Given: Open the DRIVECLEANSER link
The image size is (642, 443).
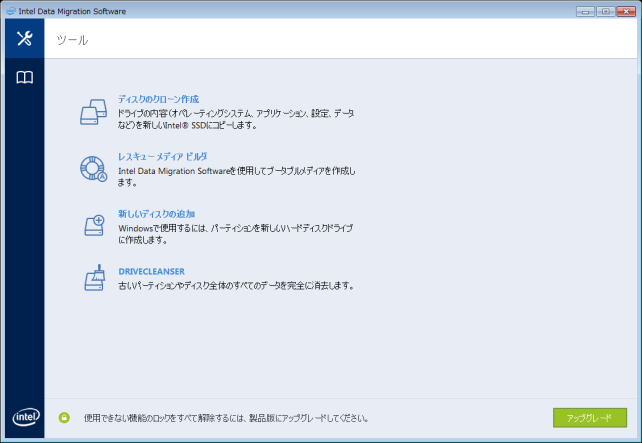Looking at the screenshot, I should coord(151,271).
